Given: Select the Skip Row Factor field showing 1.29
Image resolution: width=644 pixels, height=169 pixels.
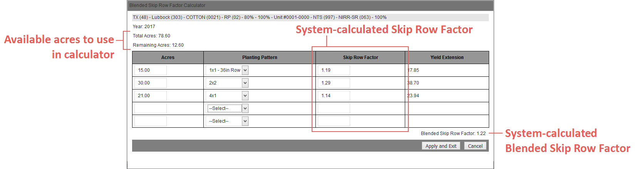Looking at the screenshot, I should tap(334, 83).
